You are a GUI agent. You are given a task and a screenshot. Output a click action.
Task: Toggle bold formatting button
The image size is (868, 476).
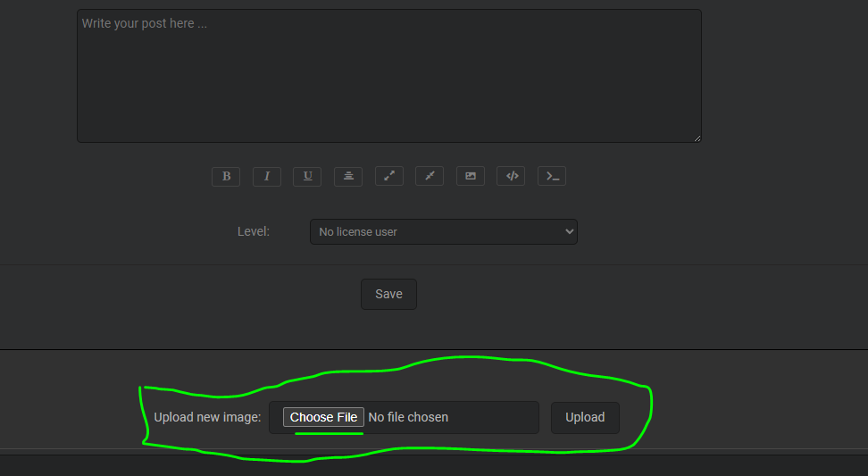(x=226, y=176)
